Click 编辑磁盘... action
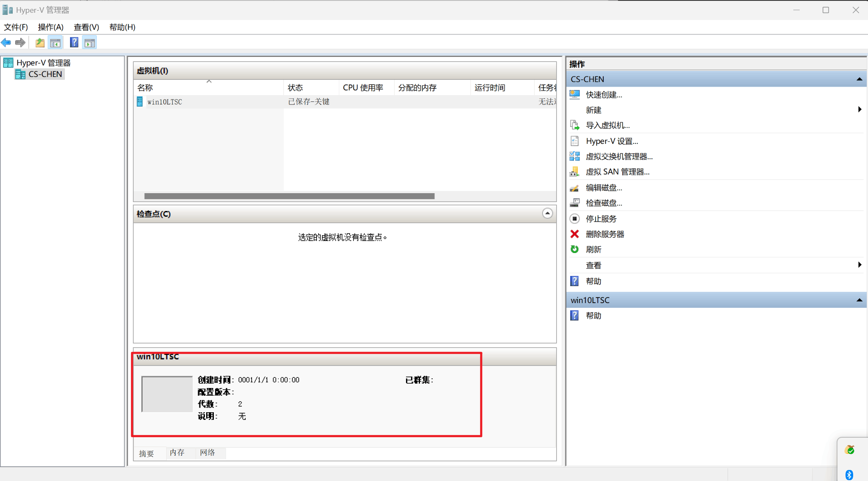868x481 pixels. click(x=604, y=188)
